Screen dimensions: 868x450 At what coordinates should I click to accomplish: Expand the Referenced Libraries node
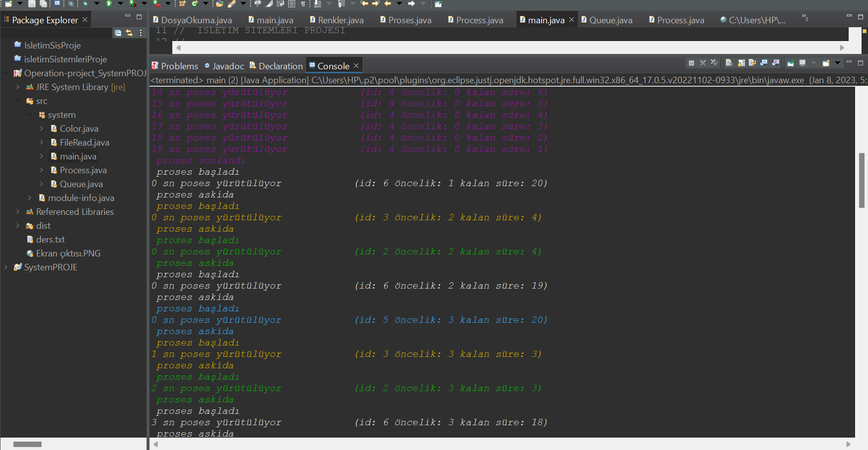pyautogui.click(x=18, y=212)
